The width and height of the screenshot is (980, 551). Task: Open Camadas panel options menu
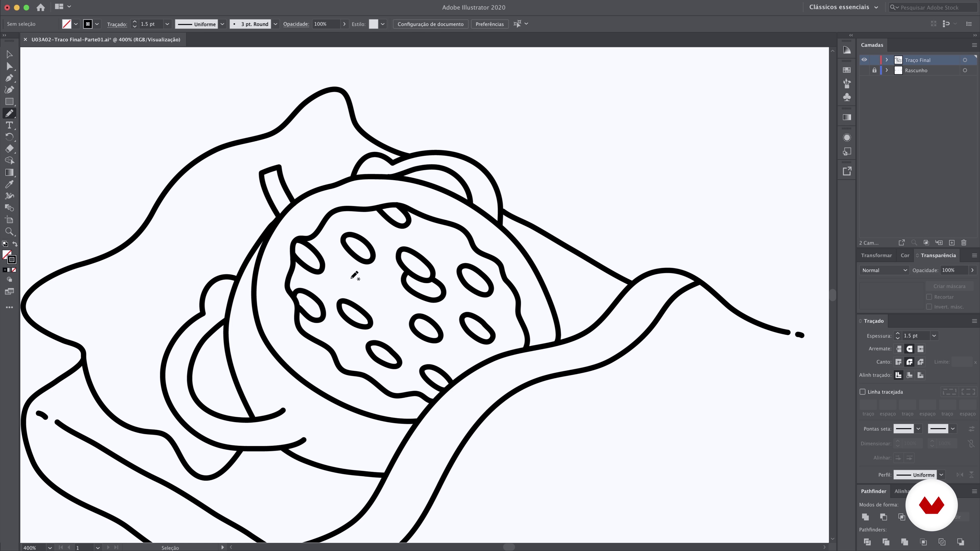974,45
